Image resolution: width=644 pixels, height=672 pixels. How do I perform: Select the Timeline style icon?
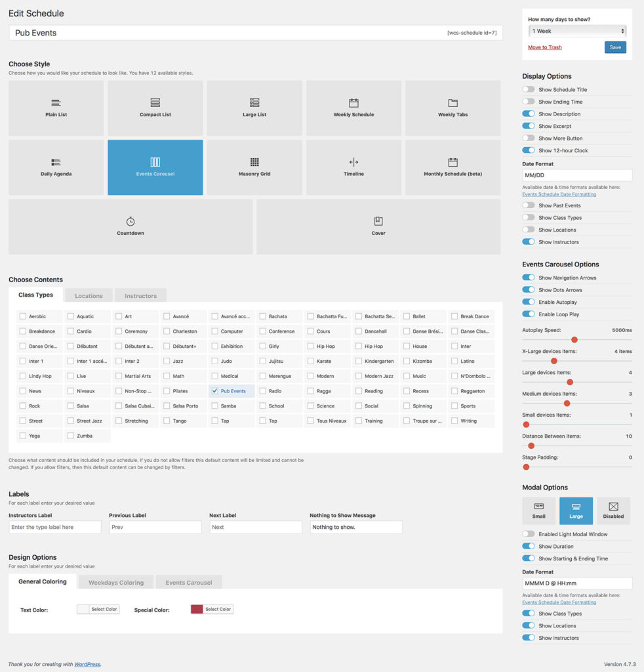[x=353, y=162]
